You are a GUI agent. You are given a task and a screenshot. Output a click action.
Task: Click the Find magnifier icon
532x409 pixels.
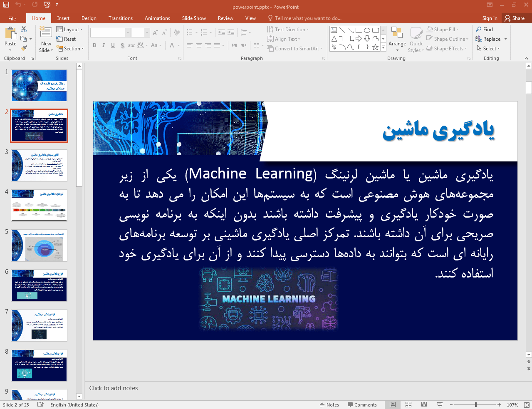[479, 30]
